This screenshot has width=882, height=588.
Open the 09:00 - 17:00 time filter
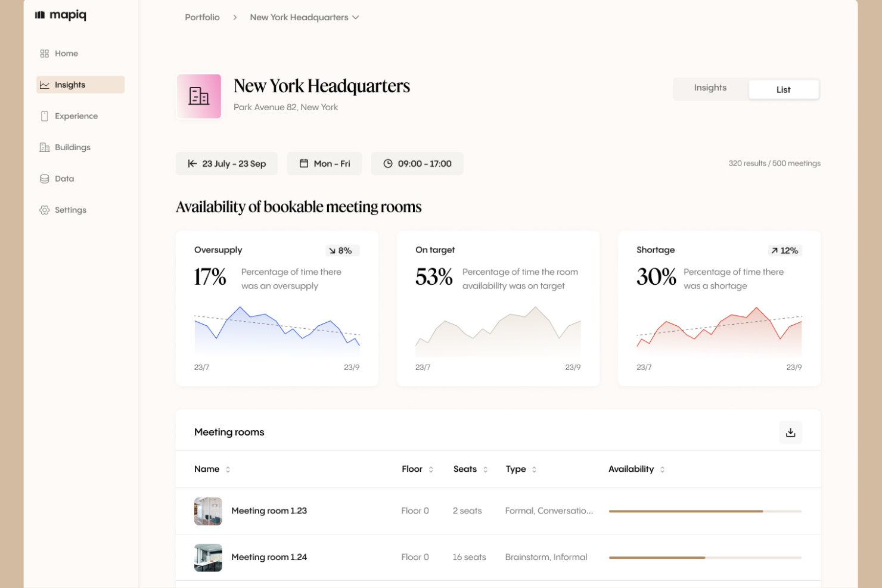(417, 163)
